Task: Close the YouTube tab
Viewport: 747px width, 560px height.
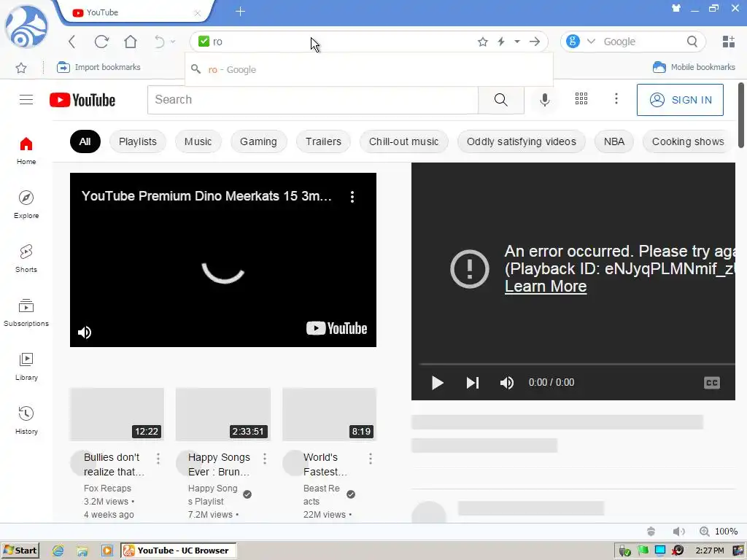Action: [197, 13]
